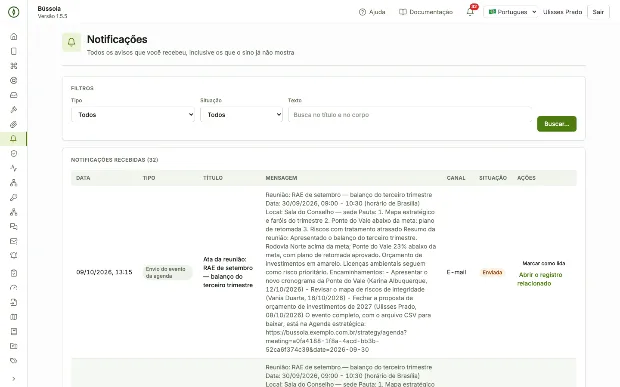Open the envelope mail sidebar icon
This screenshot has height=387, width=620.
13,241
